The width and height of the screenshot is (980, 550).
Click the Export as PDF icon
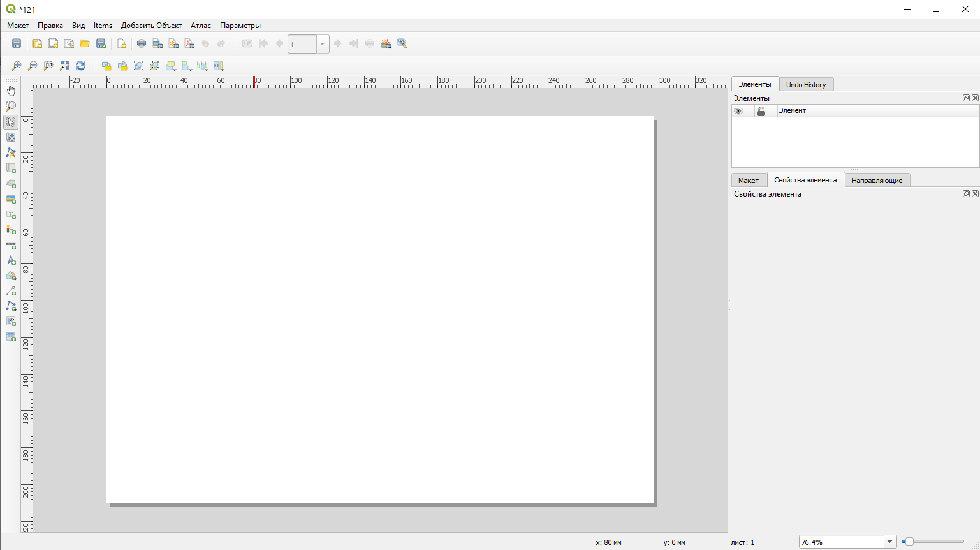tap(189, 43)
